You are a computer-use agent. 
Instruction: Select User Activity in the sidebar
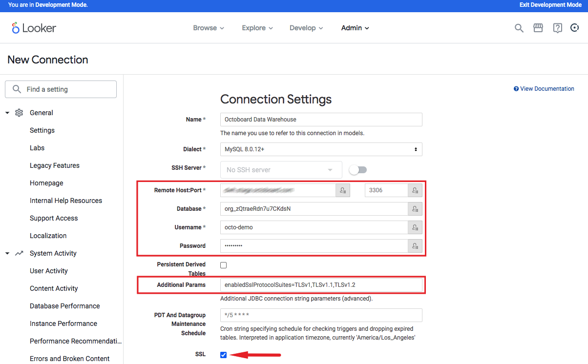tap(49, 271)
